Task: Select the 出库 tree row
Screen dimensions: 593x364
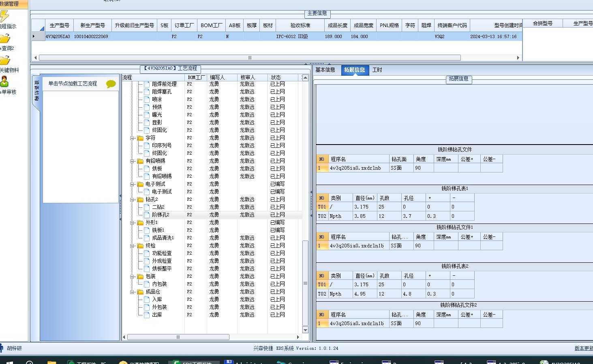Action: pyautogui.click(x=212, y=315)
